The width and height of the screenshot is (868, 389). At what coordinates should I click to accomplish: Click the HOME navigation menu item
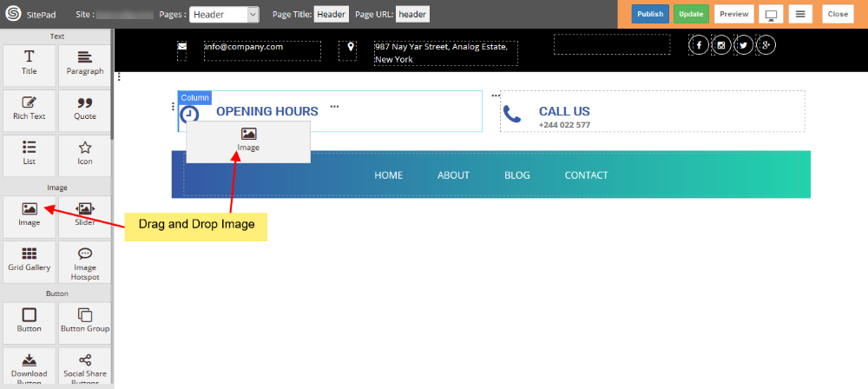tap(388, 175)
